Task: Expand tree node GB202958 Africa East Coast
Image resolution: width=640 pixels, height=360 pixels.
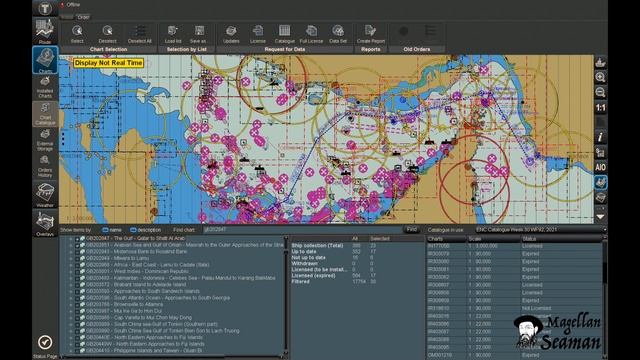Action: pos(71,265)
